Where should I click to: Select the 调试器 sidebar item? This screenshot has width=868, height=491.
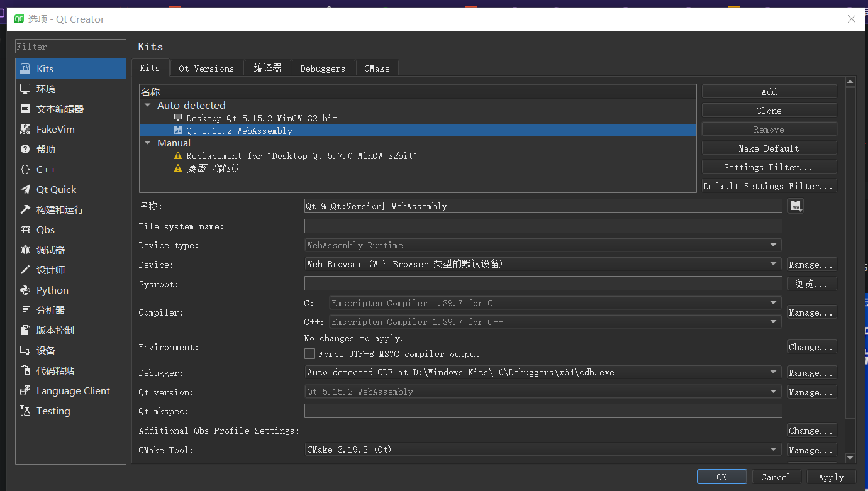[47, 250]
